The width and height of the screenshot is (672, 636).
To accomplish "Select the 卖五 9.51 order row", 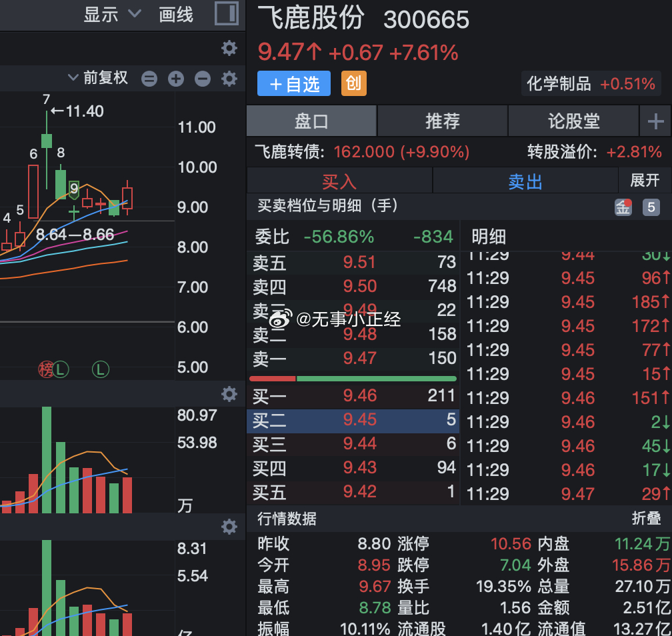I will [353, 262].
